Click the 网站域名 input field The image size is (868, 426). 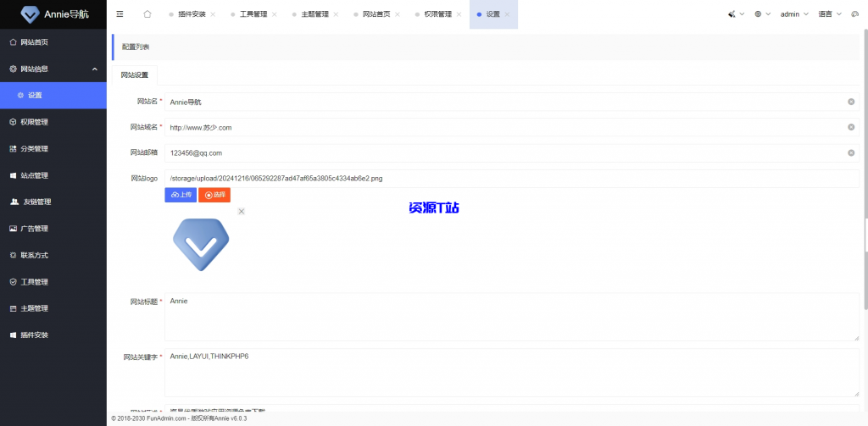(x=511, y=127)
